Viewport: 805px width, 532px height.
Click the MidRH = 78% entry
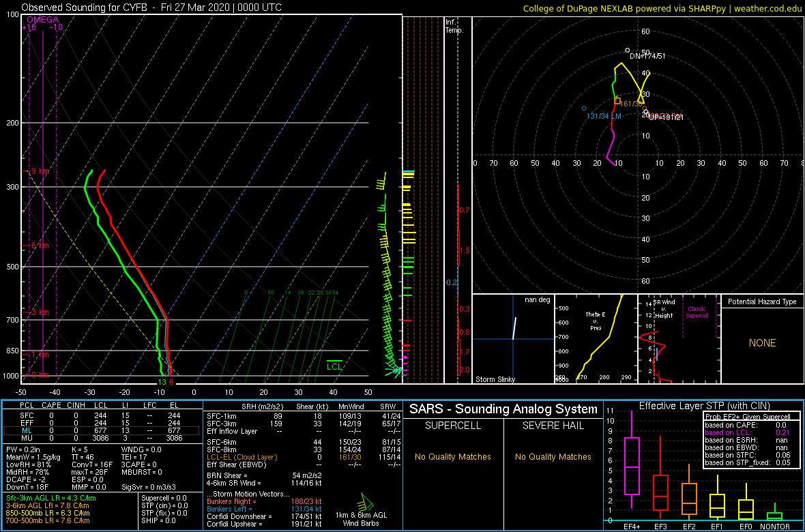click(27, 473)
